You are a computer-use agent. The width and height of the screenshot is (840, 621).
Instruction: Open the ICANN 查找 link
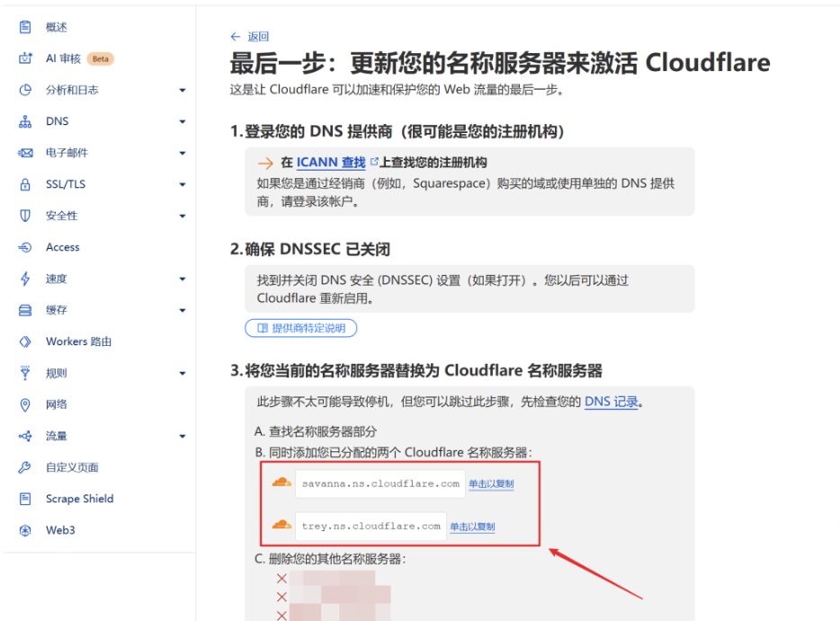coord(331,162)
